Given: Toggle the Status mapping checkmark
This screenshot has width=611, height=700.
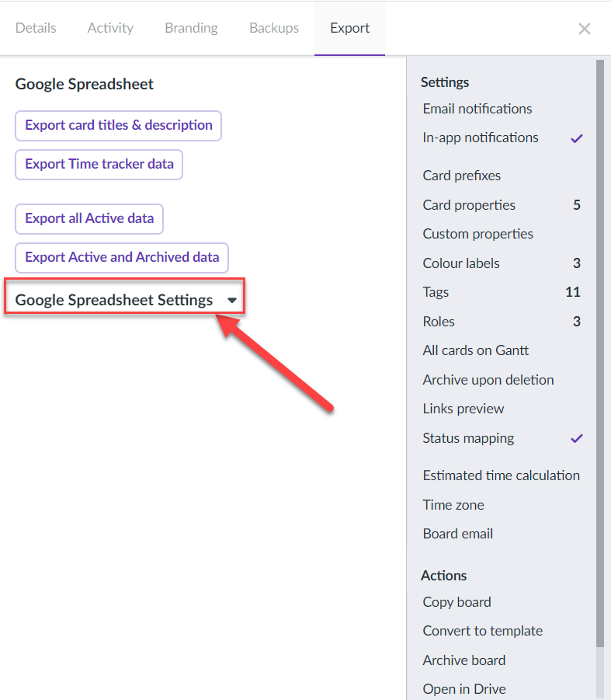Looking at the screenshot, I should [x=577, y=438].
